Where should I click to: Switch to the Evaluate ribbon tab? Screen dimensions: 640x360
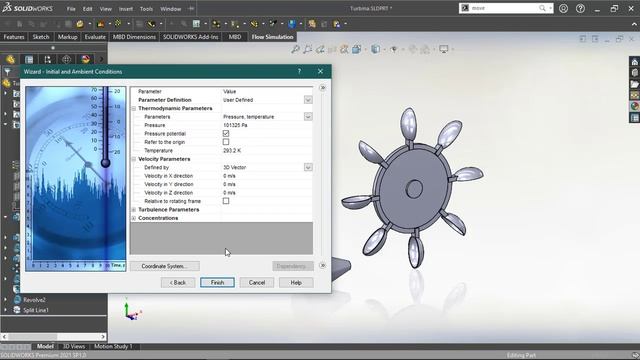click(x=95, y=37)
